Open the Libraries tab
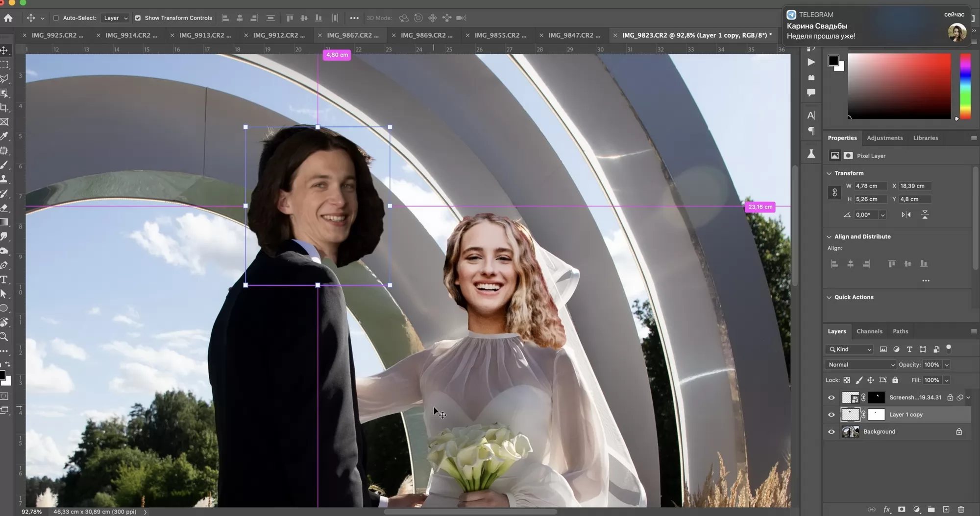 [926, 138]
